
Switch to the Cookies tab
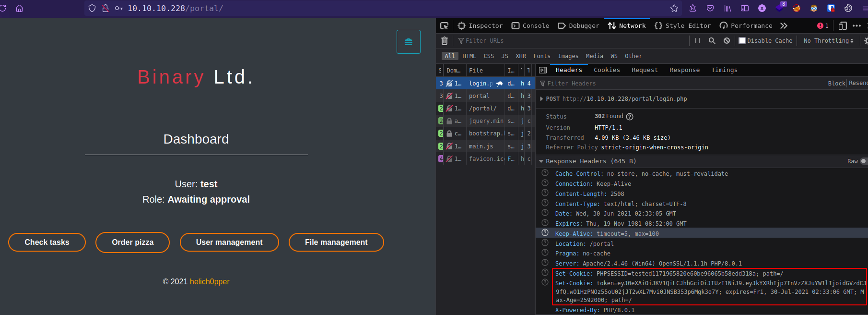click(x=607, y=70)
